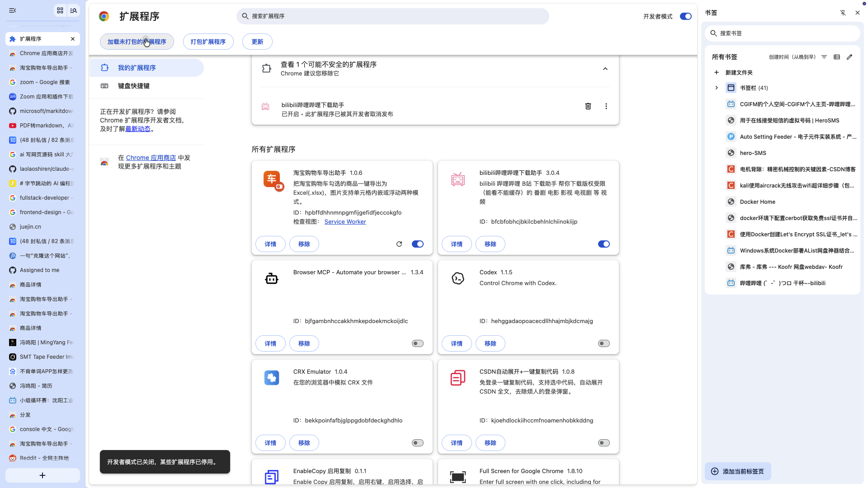868x488 pixels.
Task: Click the plus icon for 新建文件夹
Action: 717,72
